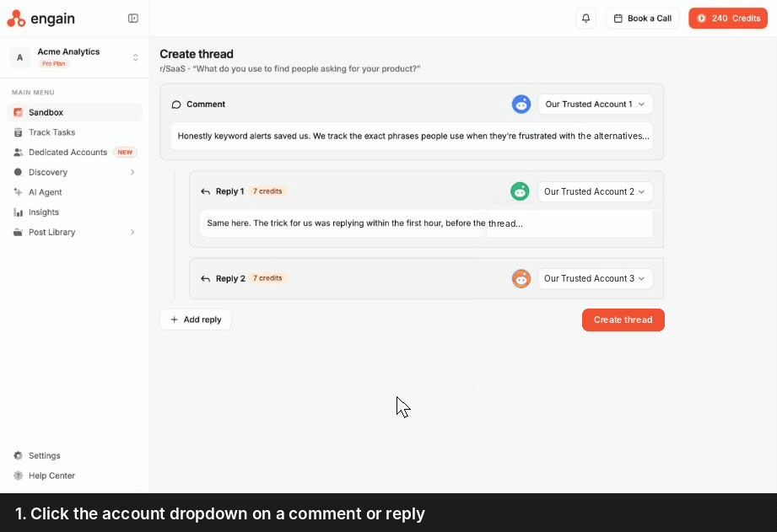Click the Comment text field
The height and width of the screenshot is (532, 777).
coord(412,136)
